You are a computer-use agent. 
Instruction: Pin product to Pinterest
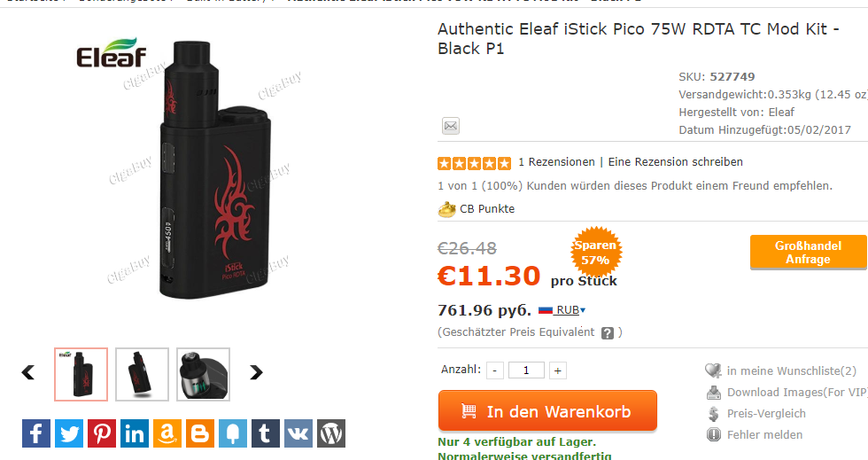[x=102, y=433]
